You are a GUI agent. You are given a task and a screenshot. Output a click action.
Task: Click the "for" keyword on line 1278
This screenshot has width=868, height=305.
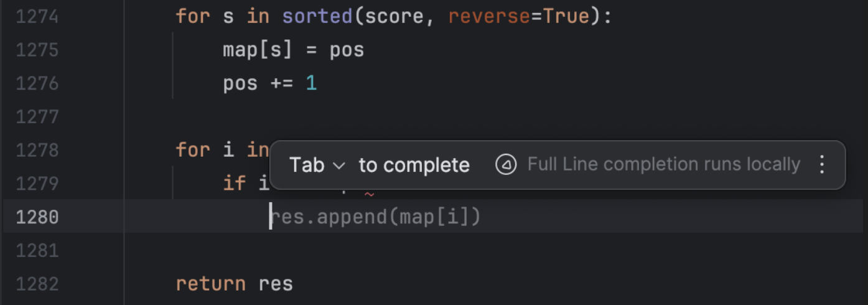coord(193,151)
